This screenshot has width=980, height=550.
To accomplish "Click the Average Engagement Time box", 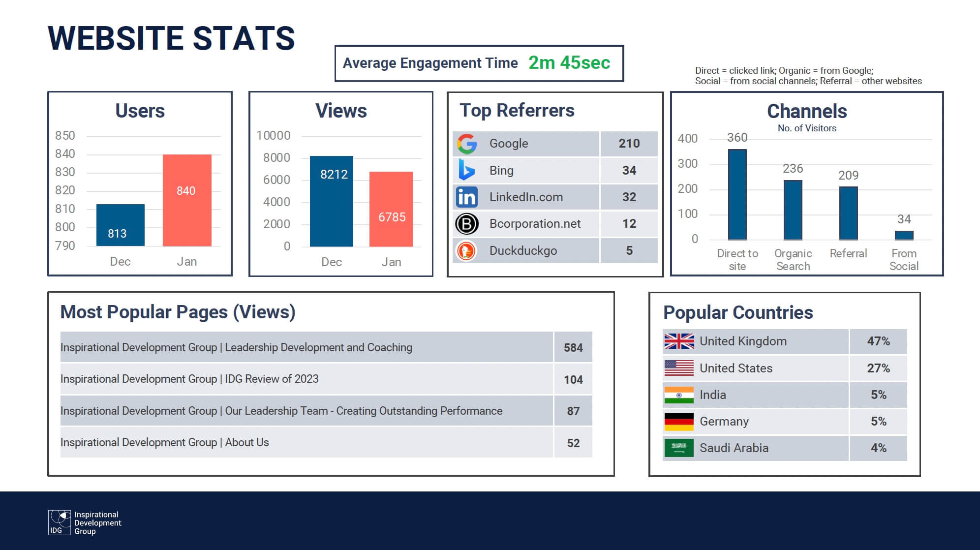I will pyautogui.click(x=479, y=63).
